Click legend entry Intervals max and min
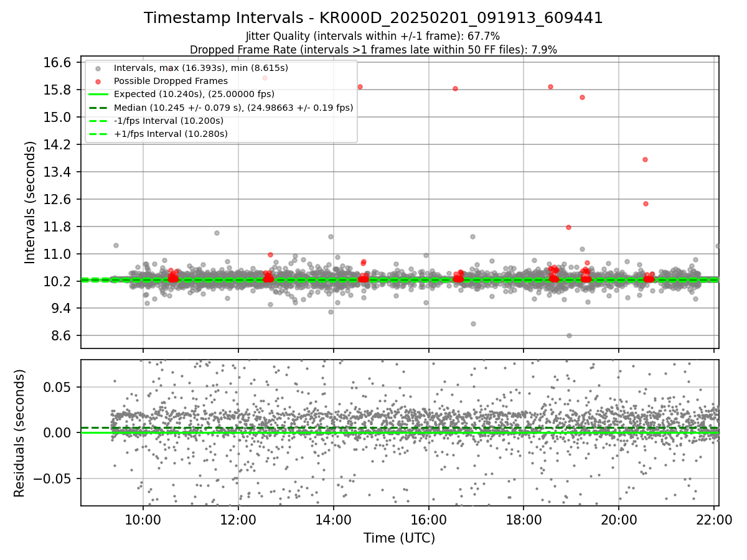 pyautogui.click(x=201, y=67)
